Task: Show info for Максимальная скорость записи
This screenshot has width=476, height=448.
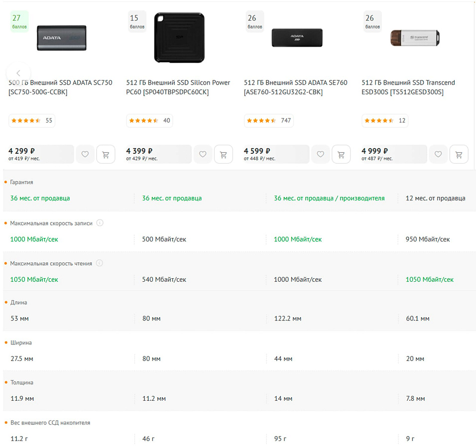Action: click(x=100, y=223)
